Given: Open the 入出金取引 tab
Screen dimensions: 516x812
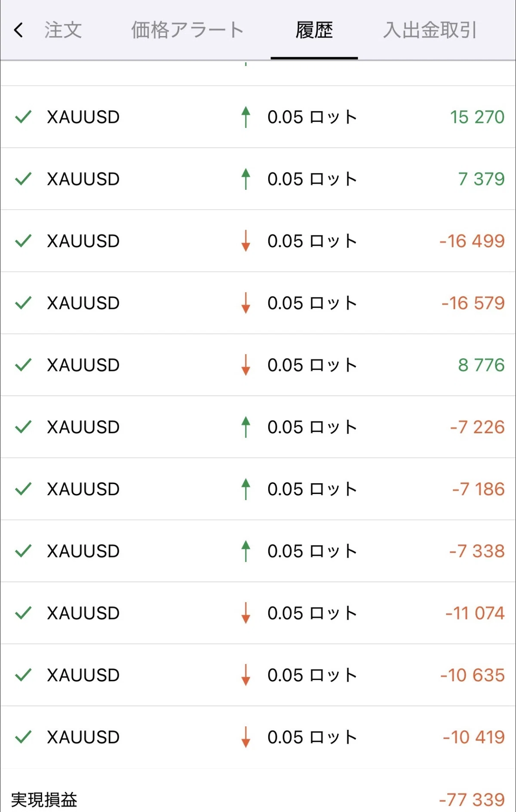Looking at the screenshot, I should pos(430,30).
